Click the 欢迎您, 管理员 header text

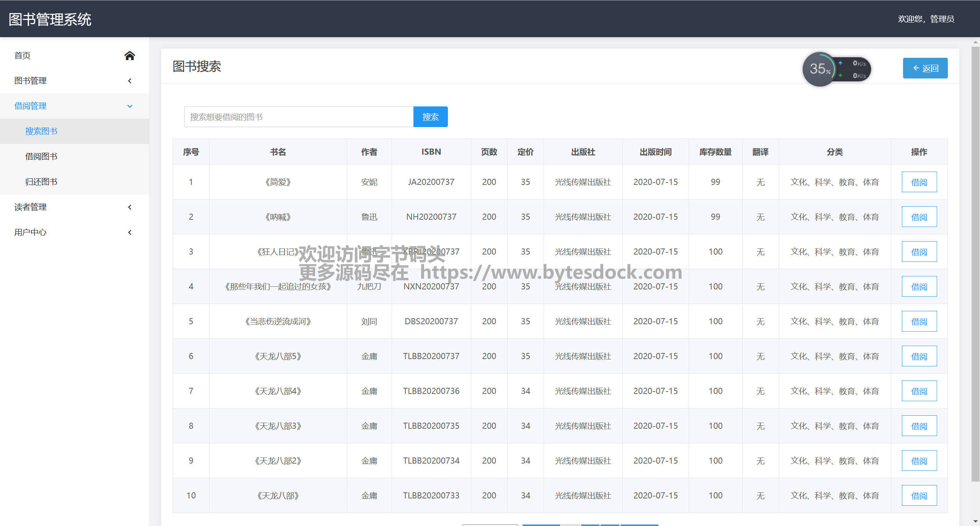pyautogui.click(x=926, y=19)
